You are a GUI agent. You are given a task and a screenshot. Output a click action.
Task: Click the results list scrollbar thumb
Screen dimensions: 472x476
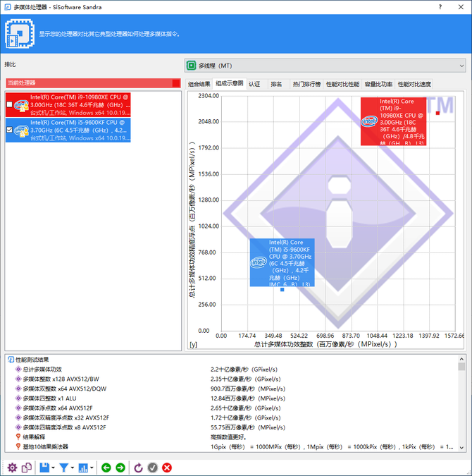coord(461,367)
